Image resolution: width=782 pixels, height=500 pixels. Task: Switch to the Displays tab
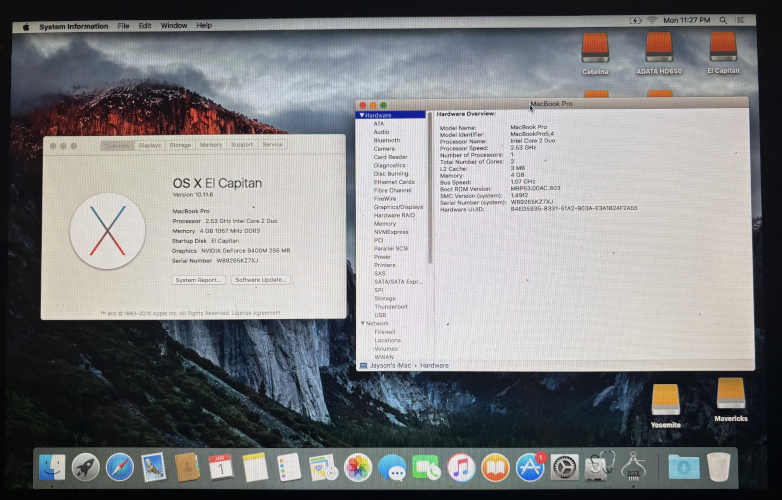pos(150,145)
